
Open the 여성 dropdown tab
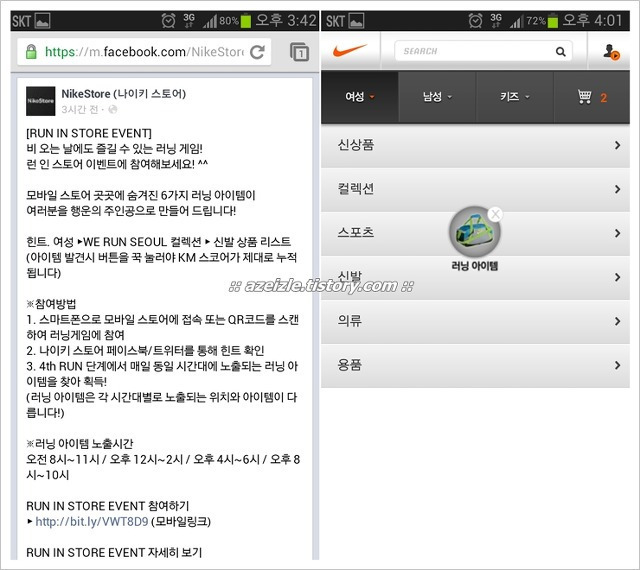(359, 97)
